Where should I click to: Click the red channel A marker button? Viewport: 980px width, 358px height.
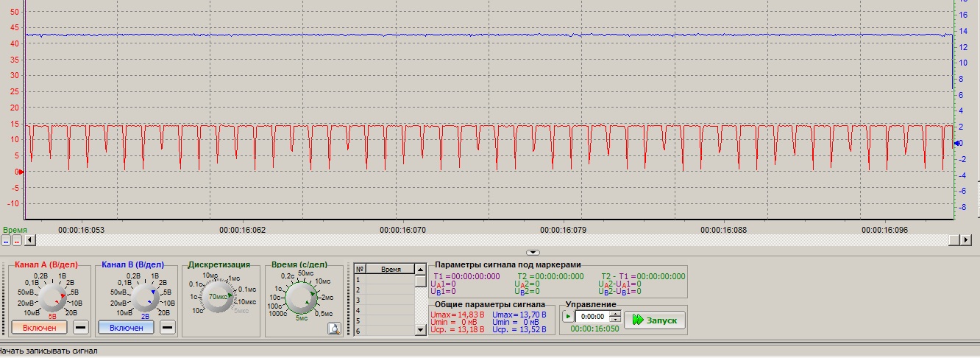(17, 240)
